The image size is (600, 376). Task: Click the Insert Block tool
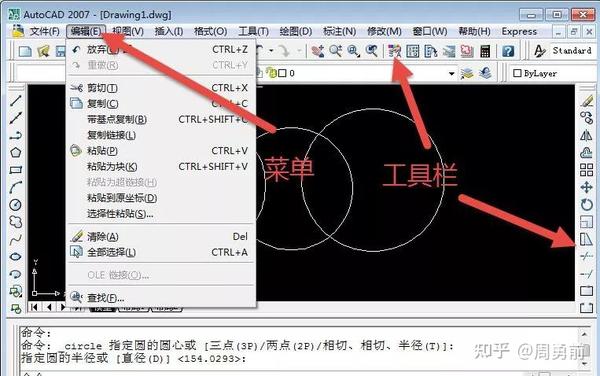click(15, 291)
